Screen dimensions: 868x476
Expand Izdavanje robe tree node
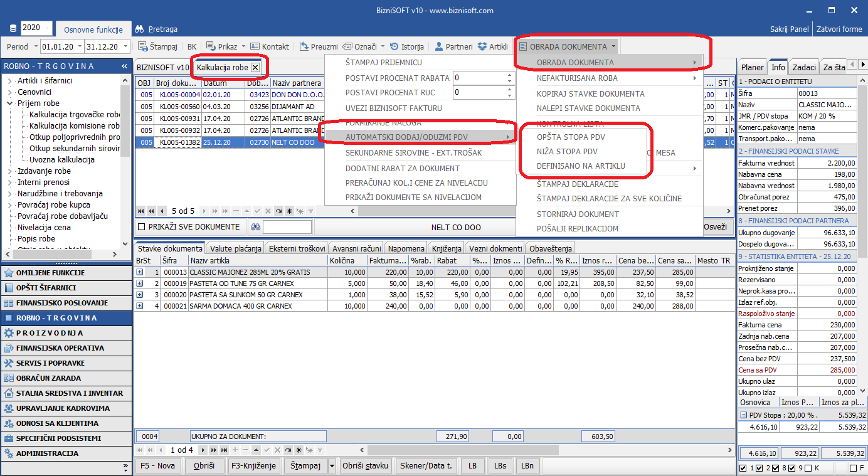[x=10, y=171]
